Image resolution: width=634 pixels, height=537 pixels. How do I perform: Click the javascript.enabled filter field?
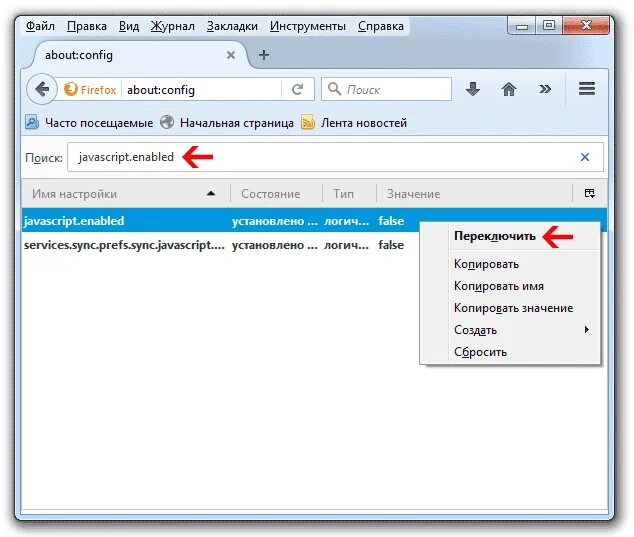(x=335, y=157)
